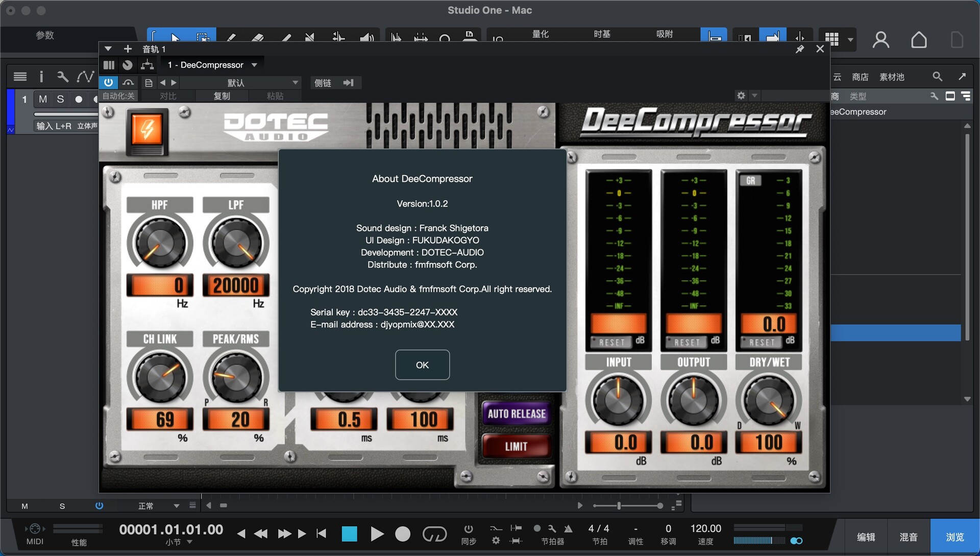Select the Mute tool
980x556 pixels.
click(x=309, y=37)
